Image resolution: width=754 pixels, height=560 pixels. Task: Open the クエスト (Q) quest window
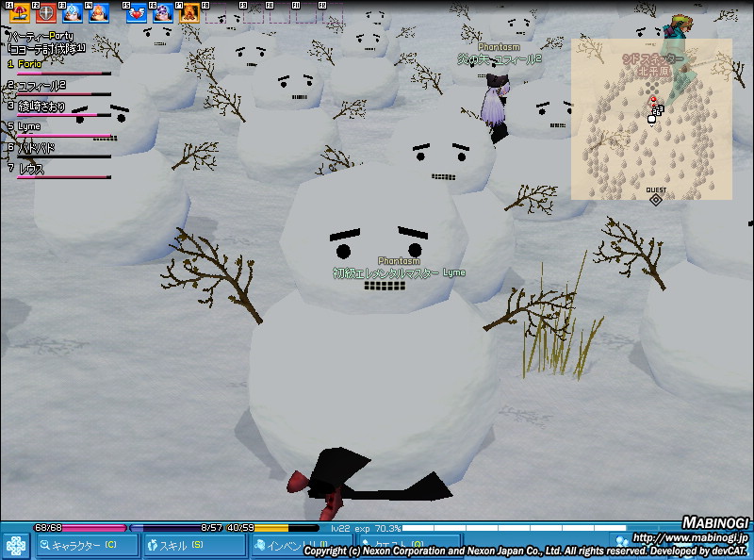[x=410, y=546]
